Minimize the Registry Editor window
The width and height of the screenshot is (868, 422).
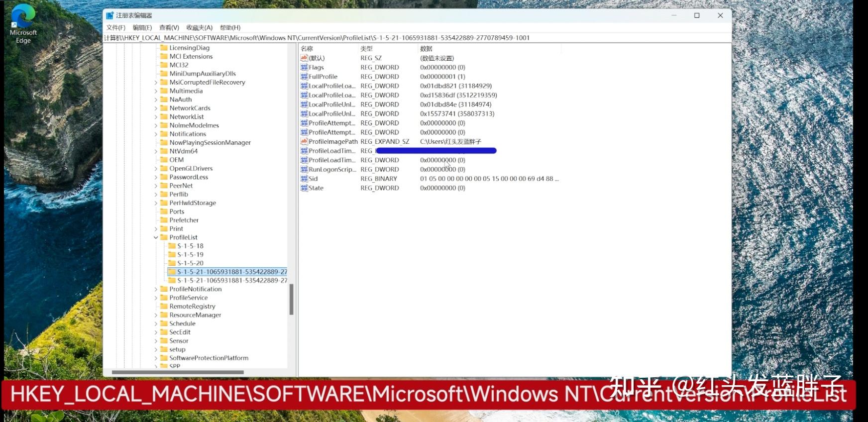674,15
